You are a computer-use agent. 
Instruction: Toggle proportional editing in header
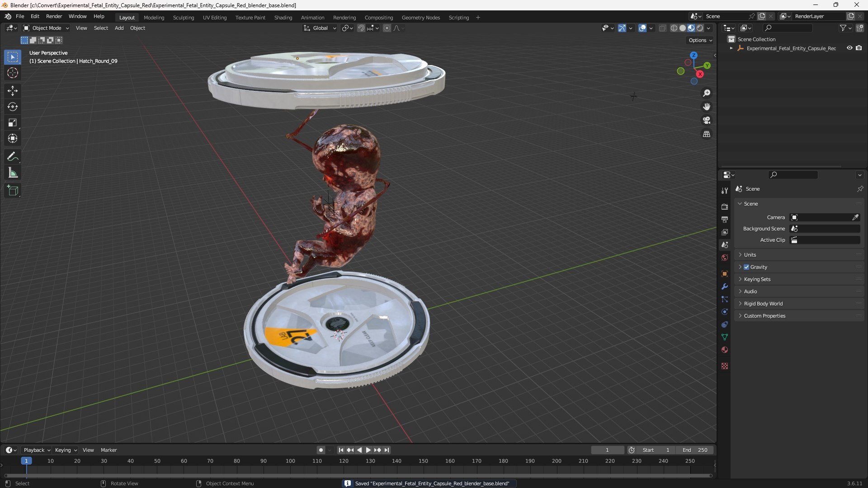(x=387, y=28)
